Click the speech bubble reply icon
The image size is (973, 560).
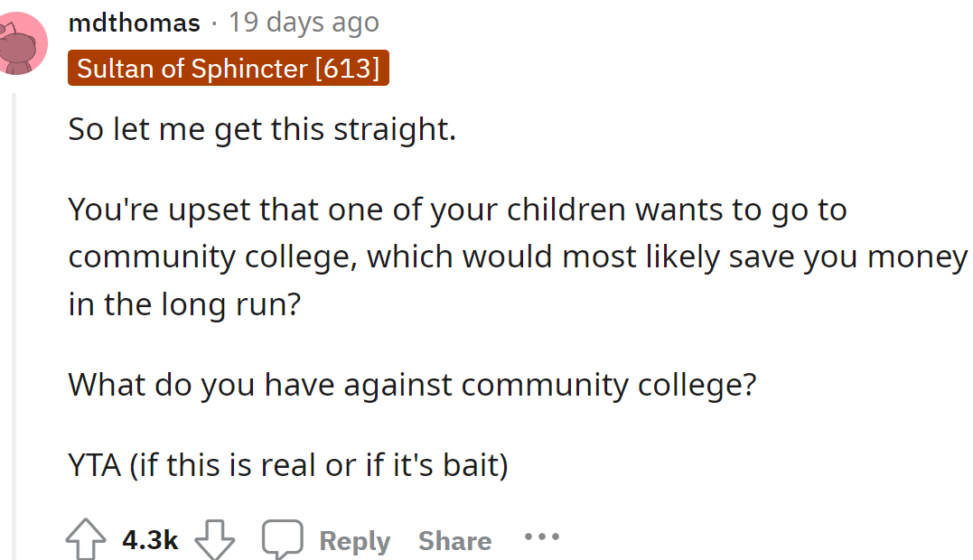pyautogui.click(x=281, y=540)
